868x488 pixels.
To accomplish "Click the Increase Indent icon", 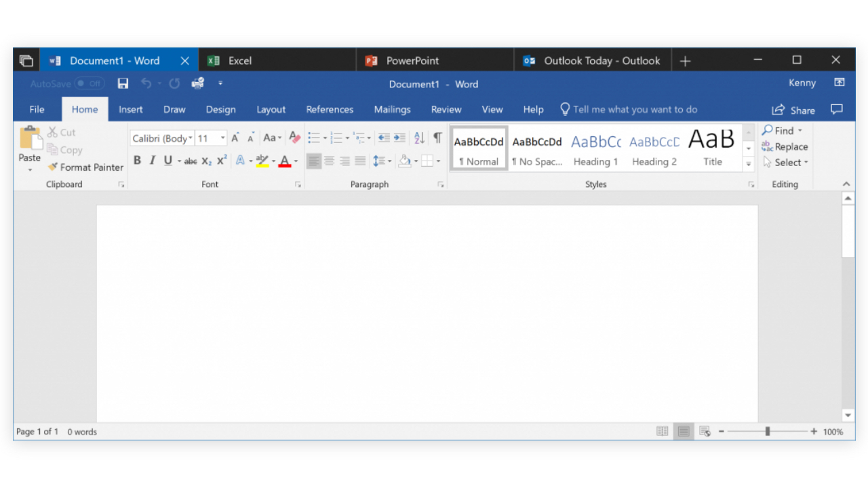I will [x=400, y=138].
